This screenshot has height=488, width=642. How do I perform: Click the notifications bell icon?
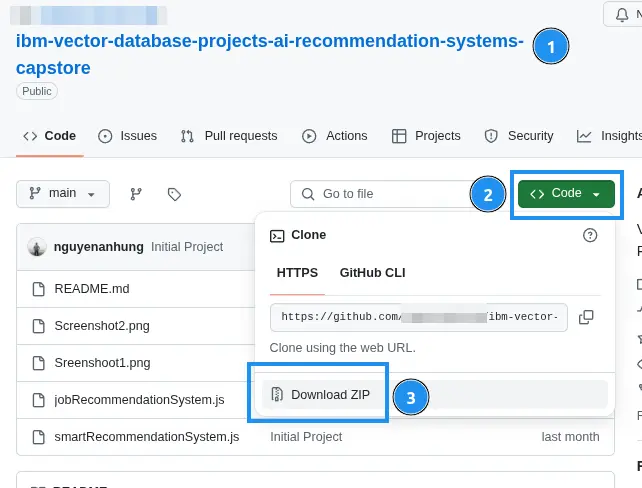[622, 15]
